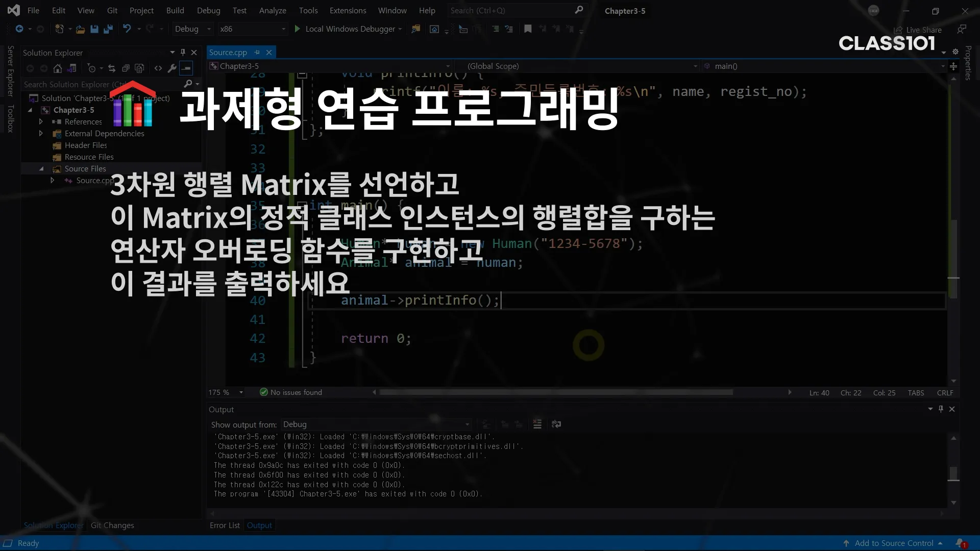Click the View Code icon in Solution Explorer
The height and width of the screenshot is (551, 980).
coord(158,68)
